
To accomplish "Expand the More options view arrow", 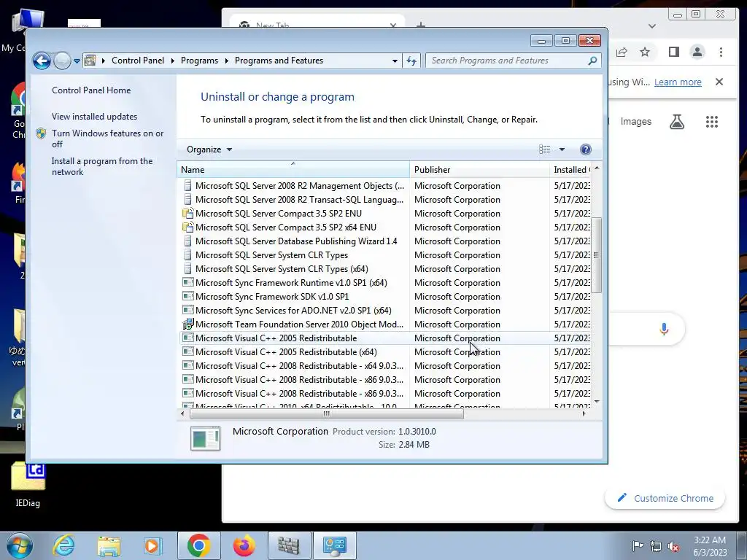I will point(562,149).
